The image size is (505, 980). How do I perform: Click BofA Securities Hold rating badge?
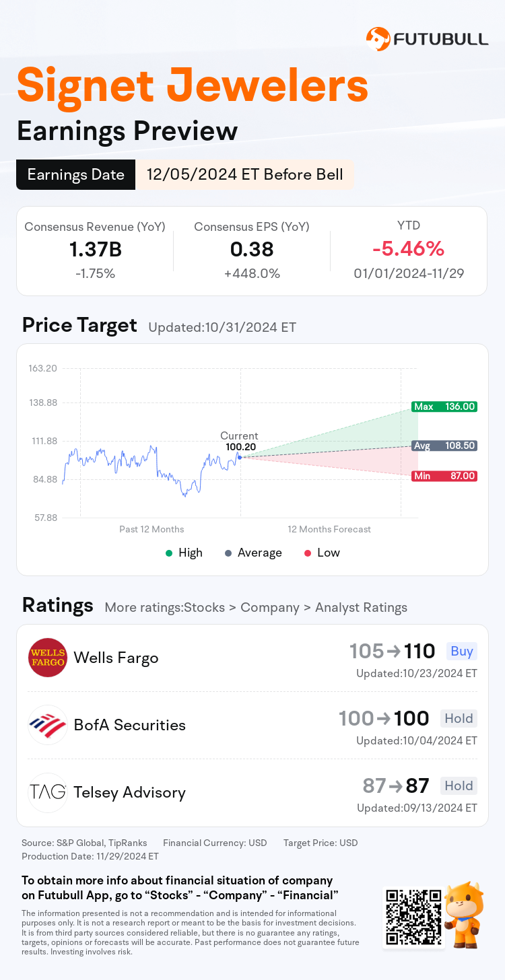[x=459, y=718]
